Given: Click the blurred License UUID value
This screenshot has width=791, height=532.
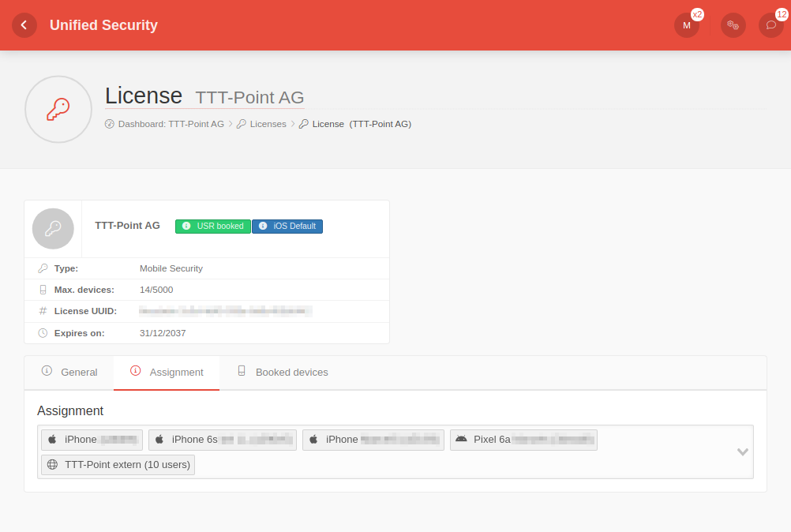Looking at the screenshot, I should coord(225,311).
